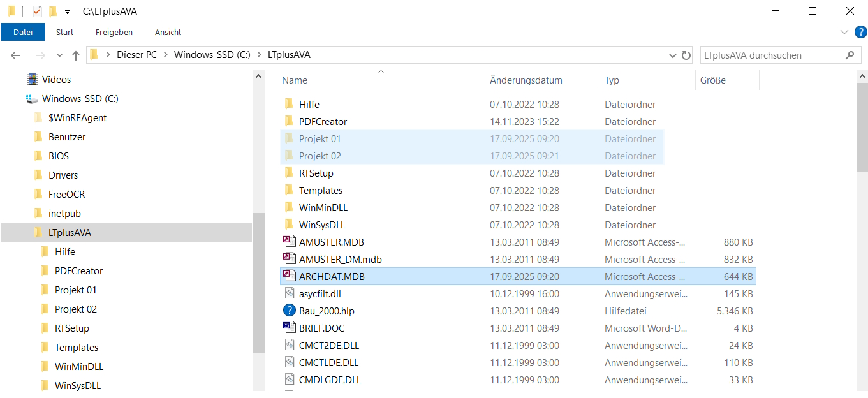
Task: Open the Explorer help question mark icon
Action: (x=860, y=32)
